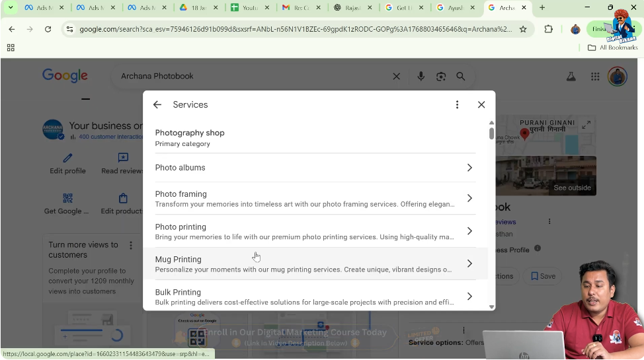Open the Services dialog three-dot menu
The image size is (644, 360).
[x=457, y=104]
